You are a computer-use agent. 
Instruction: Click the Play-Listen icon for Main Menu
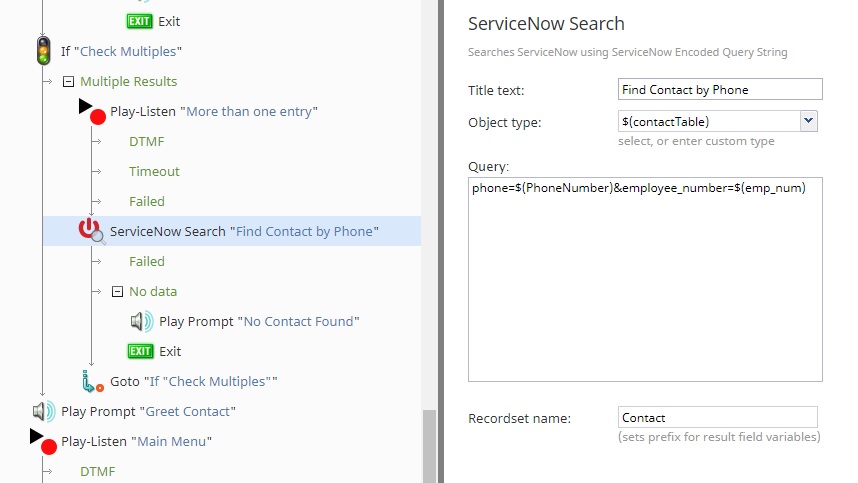coord(43,441)
